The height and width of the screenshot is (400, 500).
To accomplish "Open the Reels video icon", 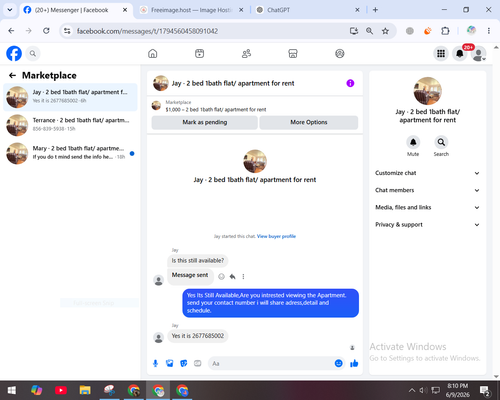I will (x=199, y=53).
